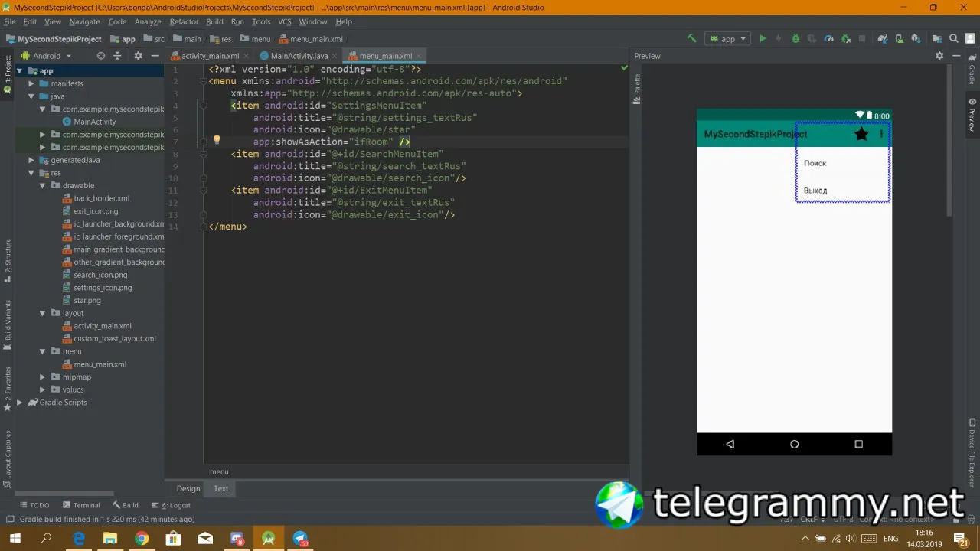This screenshot has width=980, height=551.
Task: Start debugging with the green bug icon
Action: coord(795,38)
